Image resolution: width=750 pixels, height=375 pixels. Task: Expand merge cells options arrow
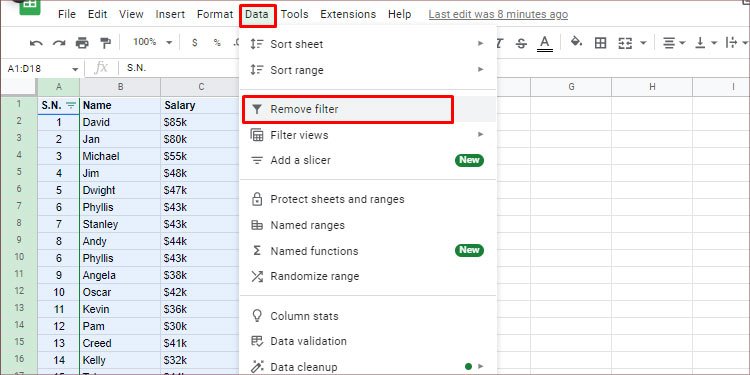[x=643, y=43]
